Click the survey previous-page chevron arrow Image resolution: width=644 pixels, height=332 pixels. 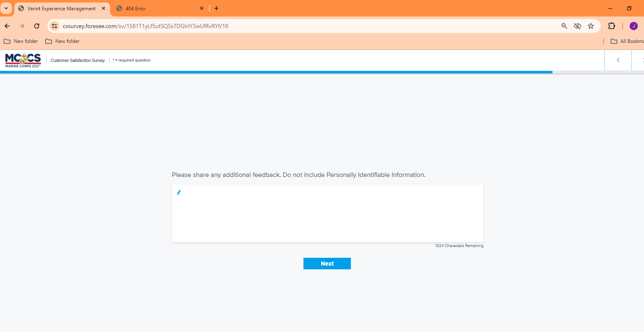point(618,60)
